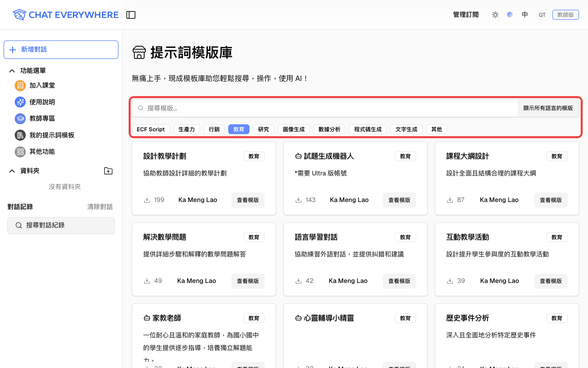
Task: View template for 解決數學問題
Action: click(x=248, y=281)
